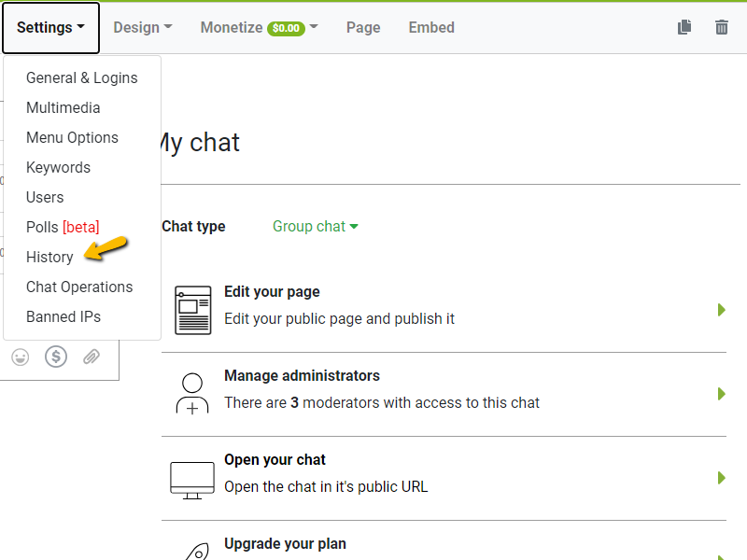The image size is (747, 560).
Task: Select History from the Settings menu
Action: 49,257
